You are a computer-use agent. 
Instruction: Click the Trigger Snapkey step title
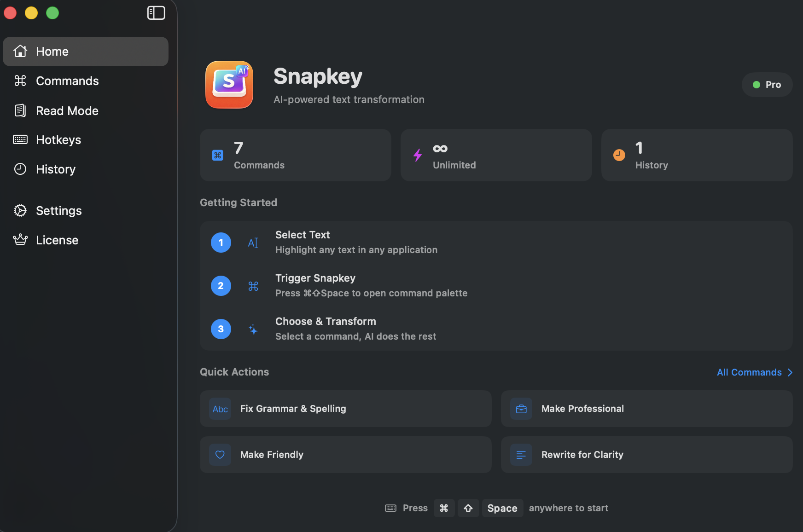tap(315, 278)
